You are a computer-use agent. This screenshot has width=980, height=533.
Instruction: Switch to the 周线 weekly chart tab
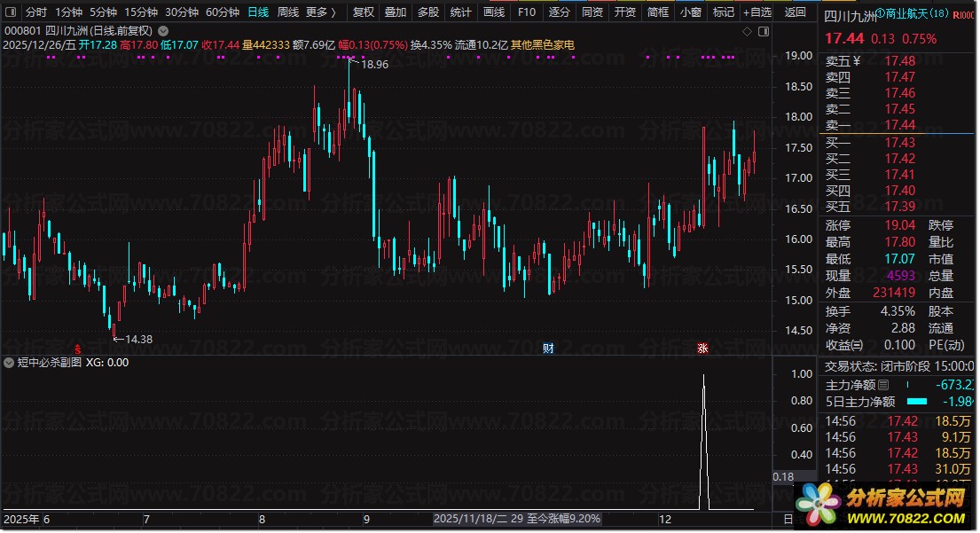[x=288, y=12]
